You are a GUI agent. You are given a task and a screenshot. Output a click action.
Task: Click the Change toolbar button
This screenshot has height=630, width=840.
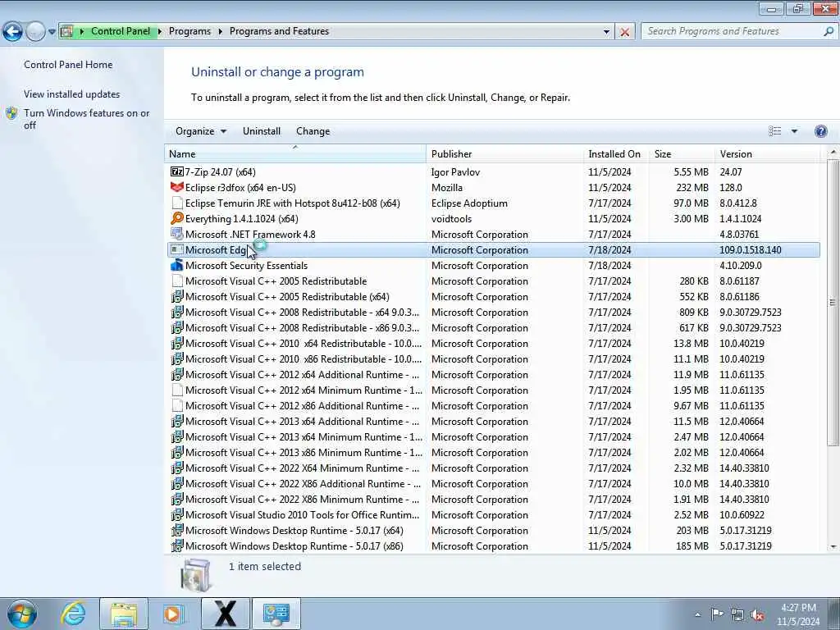(x=313, y=131)
